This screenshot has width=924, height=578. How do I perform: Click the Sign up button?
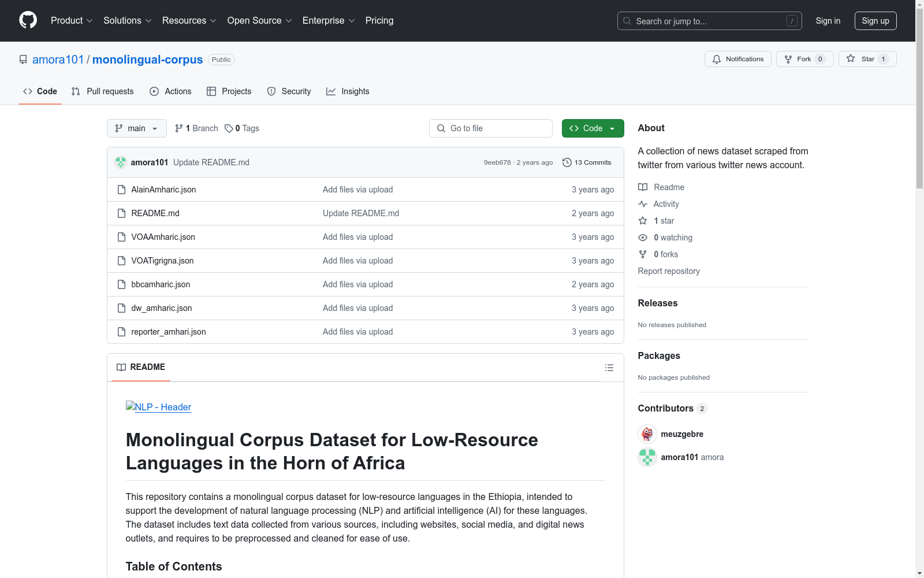pyautogui.click(x=875, y=21)
